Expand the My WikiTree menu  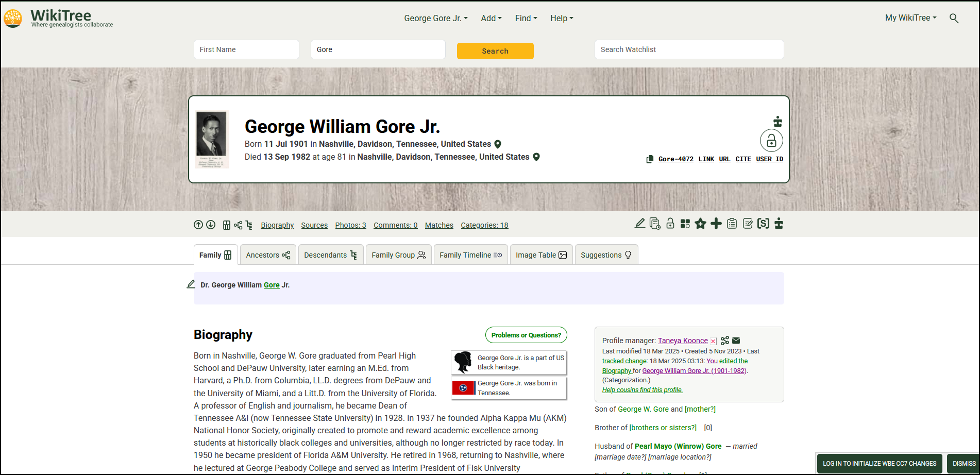point(911,18)
